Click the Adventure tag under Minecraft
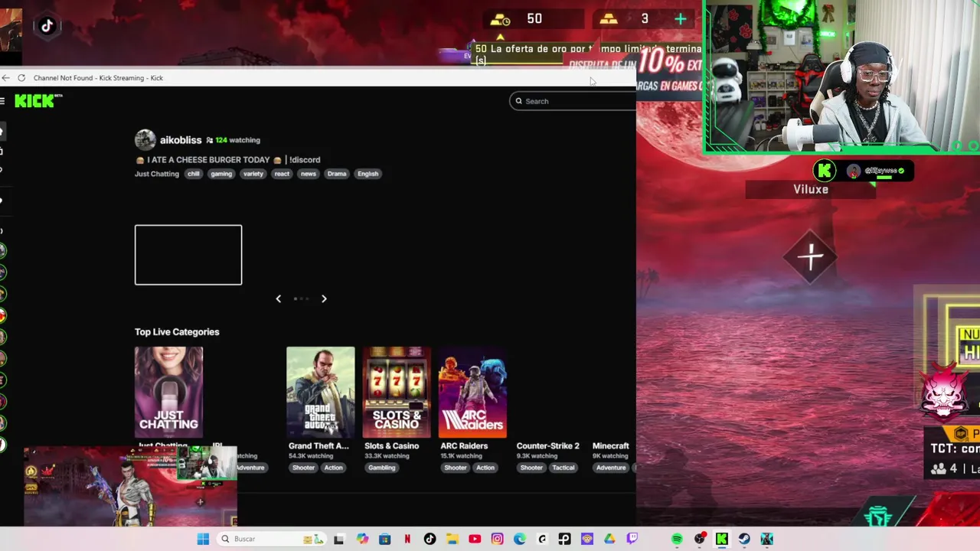The height and width of the screenshot is (551, 980). pyautogui.click(x=611, y=468)
